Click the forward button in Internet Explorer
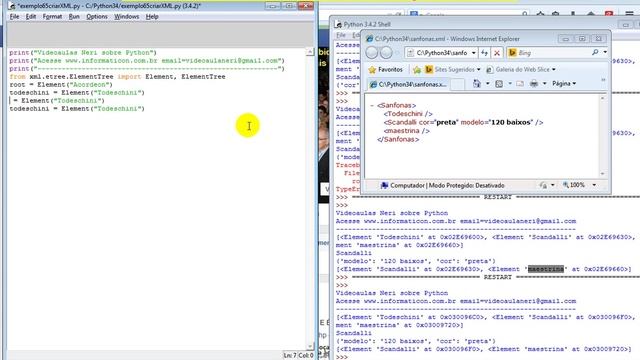640x360 pixels. [386, 53]
